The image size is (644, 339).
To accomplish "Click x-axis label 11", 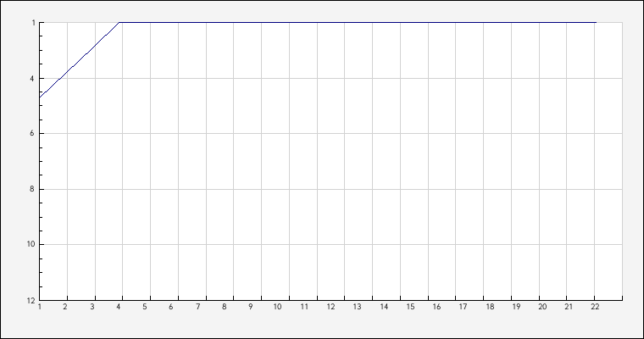I will point(304,307).
